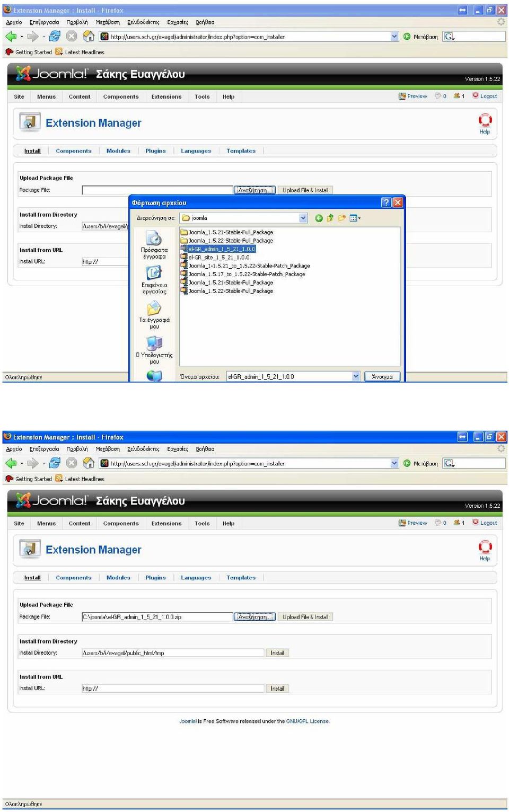Select Joomla_1-1.5.21_to_1.5.22-Stable-Patch_Package file
The image size is (509, 812).
[245, 266]
